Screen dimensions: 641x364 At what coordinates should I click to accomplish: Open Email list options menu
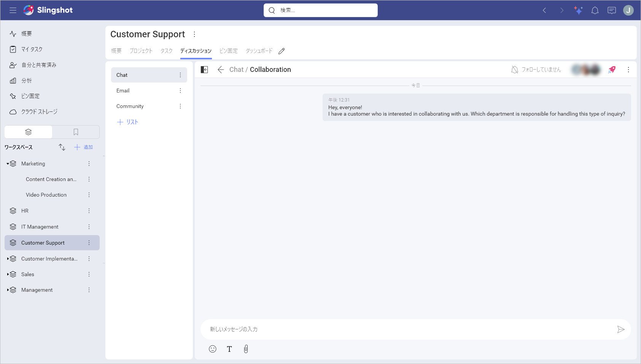point(180,91)
